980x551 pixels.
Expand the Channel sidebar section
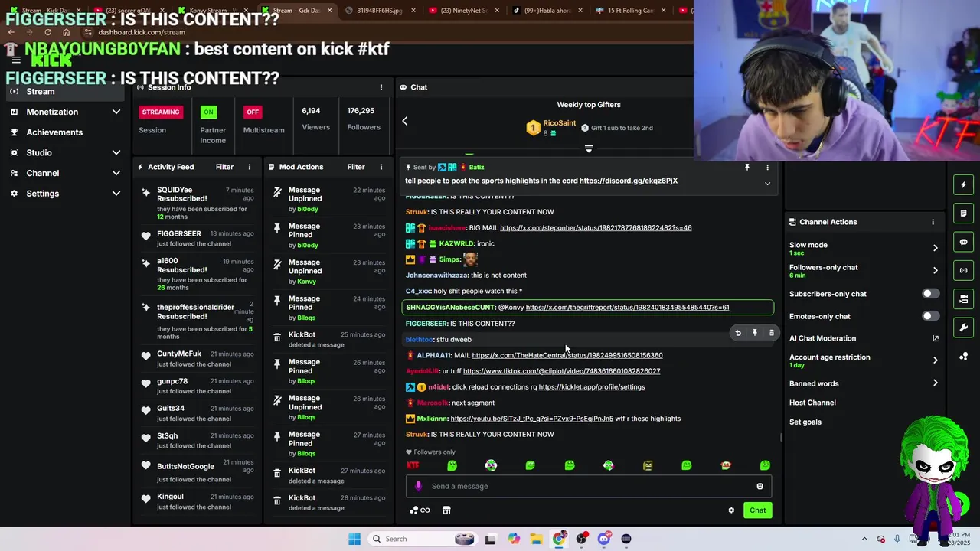coord(116,173)
